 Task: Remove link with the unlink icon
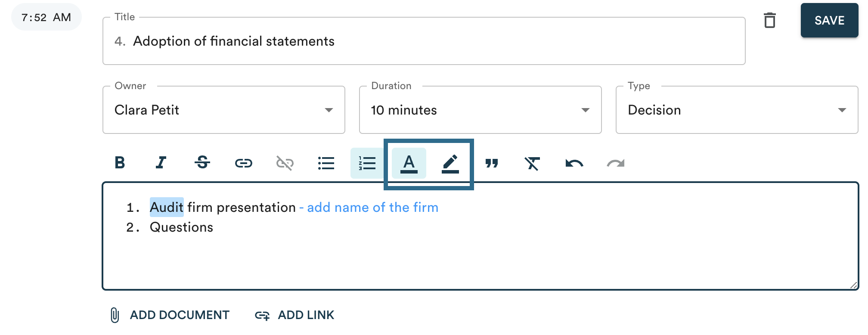[x=285, y=163]
